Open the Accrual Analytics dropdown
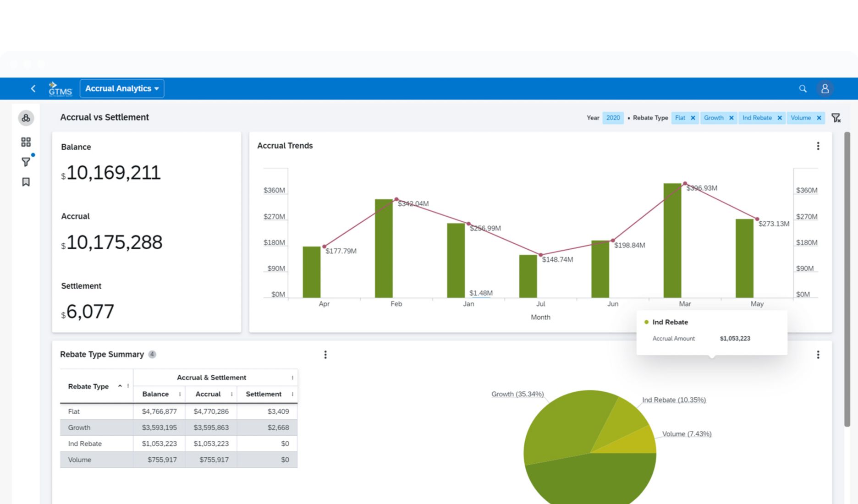858x504 pixels. [x=122, y=88]
